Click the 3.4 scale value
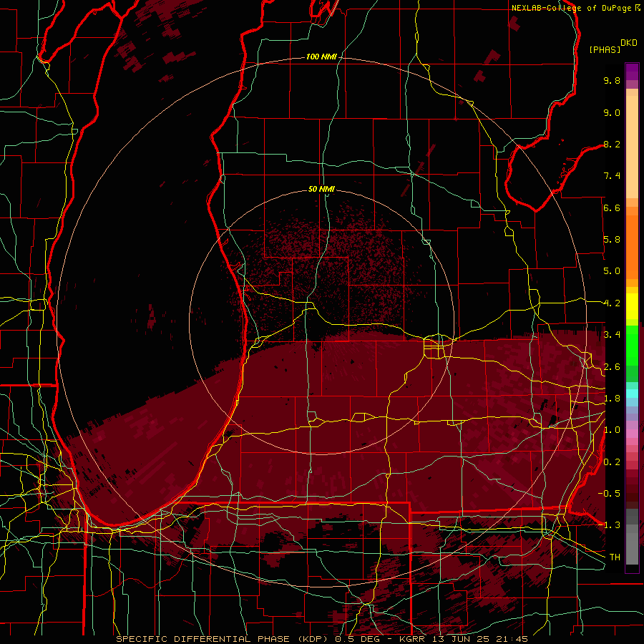The image size is (644, 644). click(x=612, y=335)
